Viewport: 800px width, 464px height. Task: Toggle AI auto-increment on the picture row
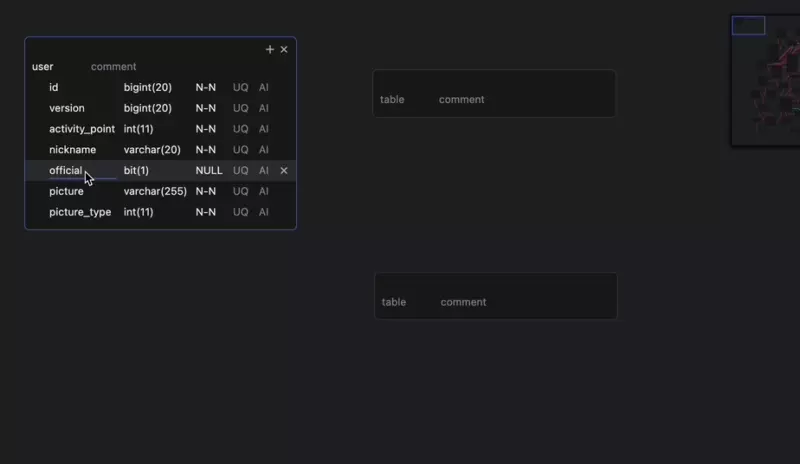pyautogui.click(x=263, y=191)
